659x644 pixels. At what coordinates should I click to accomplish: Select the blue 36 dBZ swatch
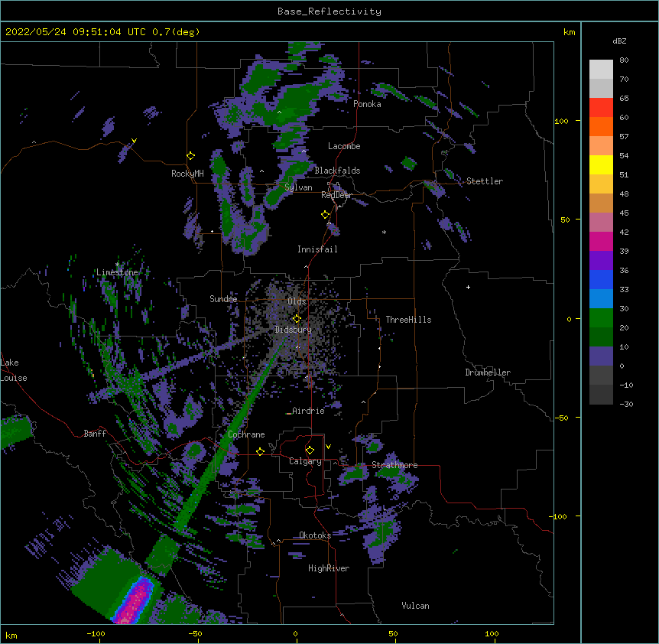601,279
